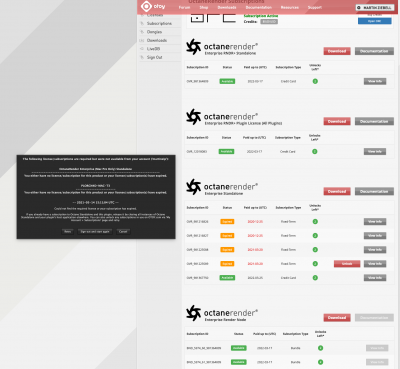400x369 pixels.
Task: Open the Documentation menu in the top navigation
Action: coord(259,7)
